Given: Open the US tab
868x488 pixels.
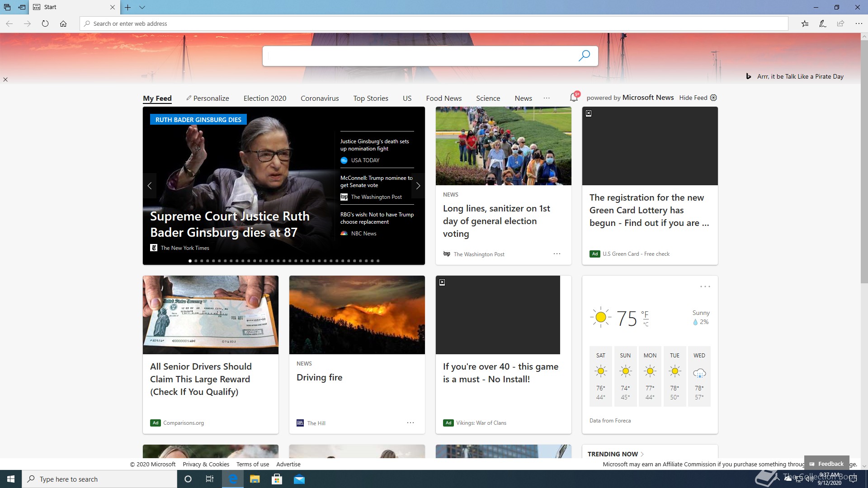Looking at the screenshot, I should click(x=407, y=98).
